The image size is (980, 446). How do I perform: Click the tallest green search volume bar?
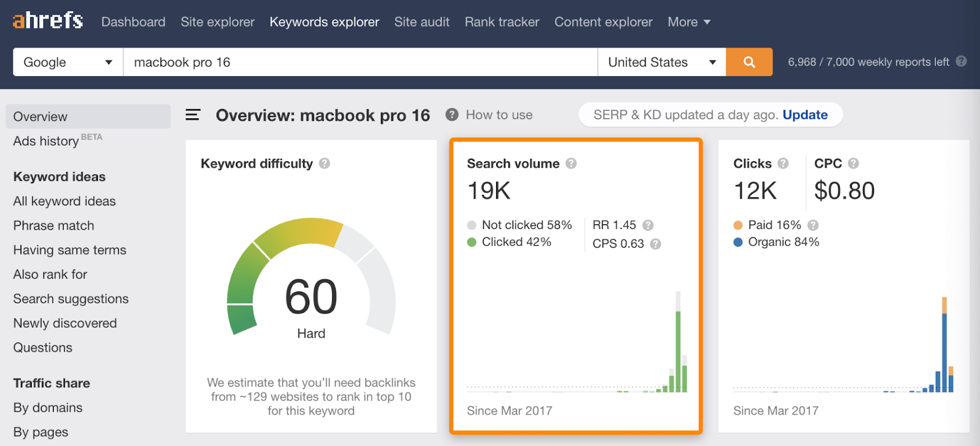[678, 351]
